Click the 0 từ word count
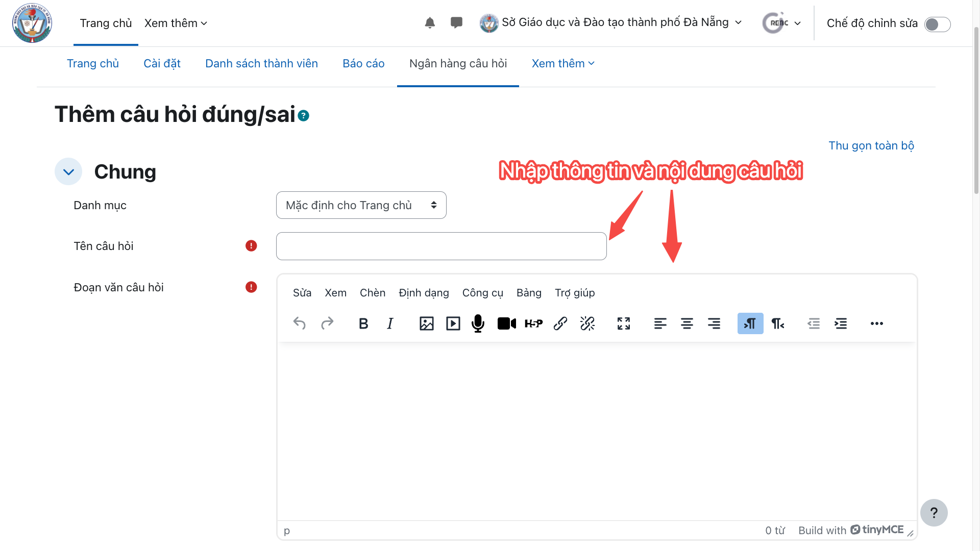 pos(775,531)
